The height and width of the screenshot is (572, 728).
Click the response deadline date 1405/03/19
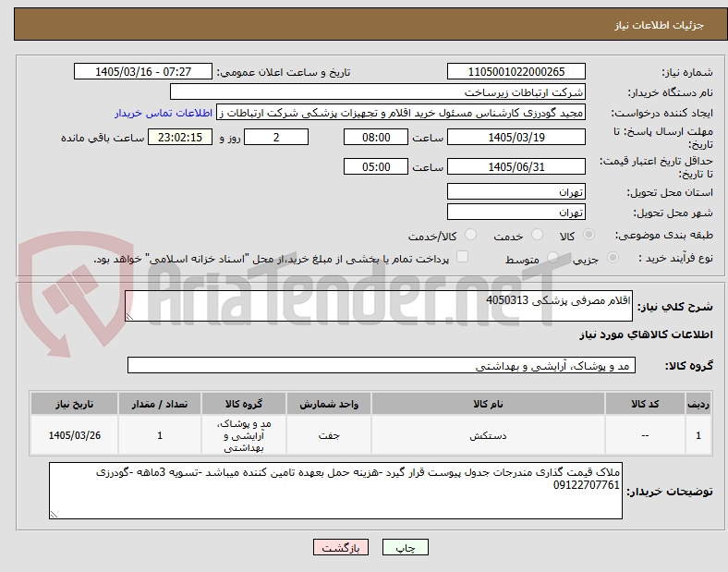(516, 137)
